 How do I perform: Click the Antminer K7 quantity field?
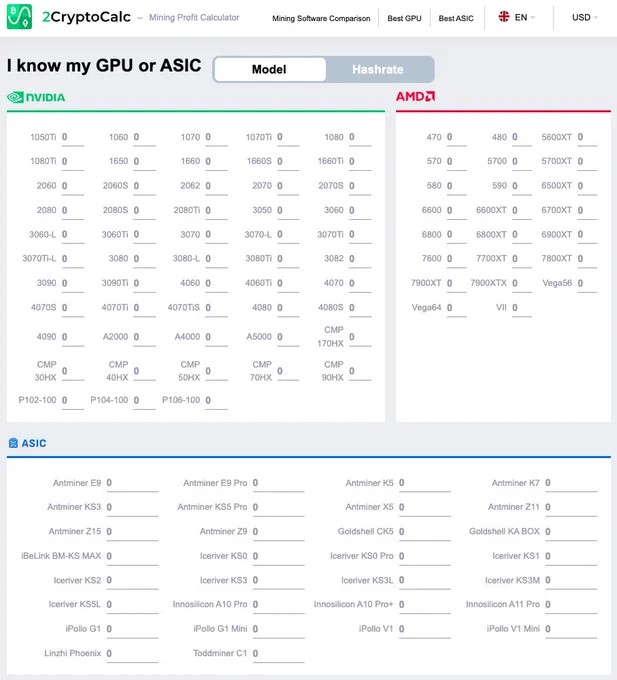571,484
